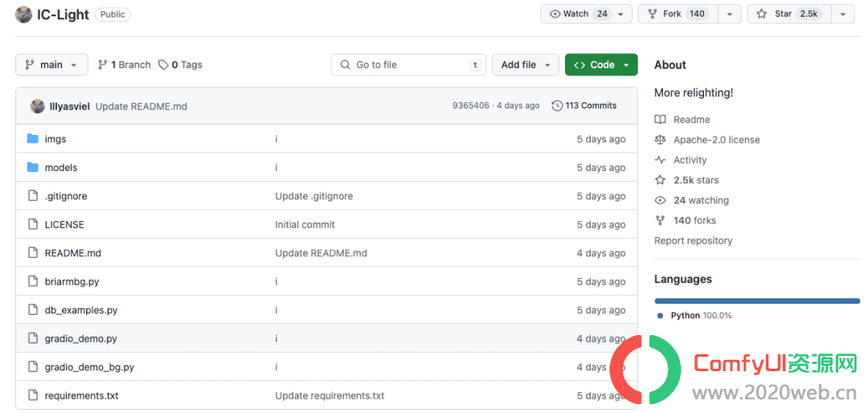Screen dimensions: 868x413
Task: Click the commits history clock icon
Action: point(557,105)
